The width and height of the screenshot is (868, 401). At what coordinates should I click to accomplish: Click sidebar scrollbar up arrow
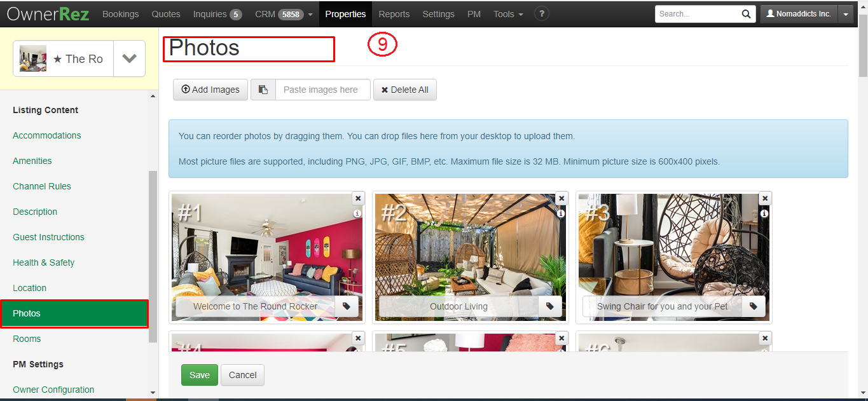coord(153,96)
